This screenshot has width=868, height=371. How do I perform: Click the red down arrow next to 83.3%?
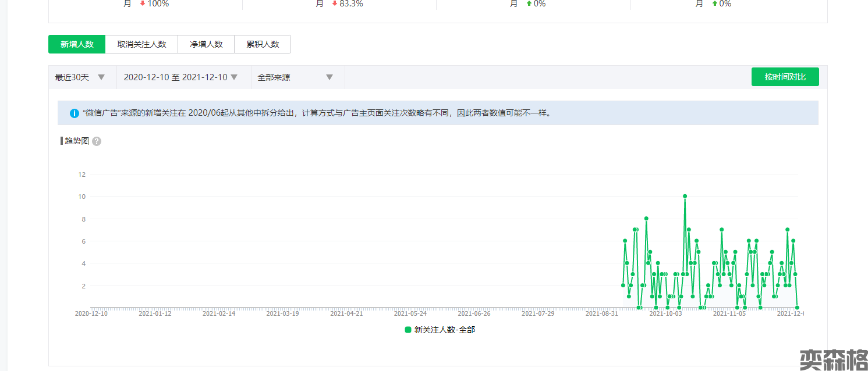[335, 3]
